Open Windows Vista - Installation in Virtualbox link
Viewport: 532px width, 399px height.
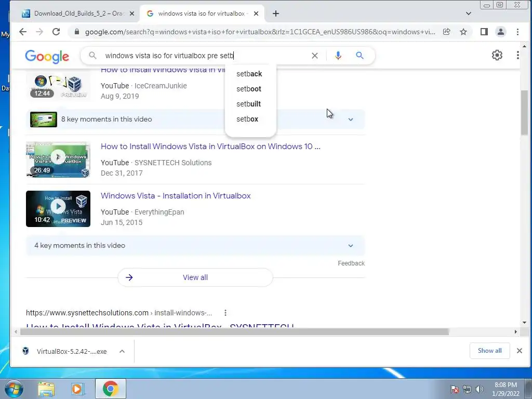(x=176, y=196)
